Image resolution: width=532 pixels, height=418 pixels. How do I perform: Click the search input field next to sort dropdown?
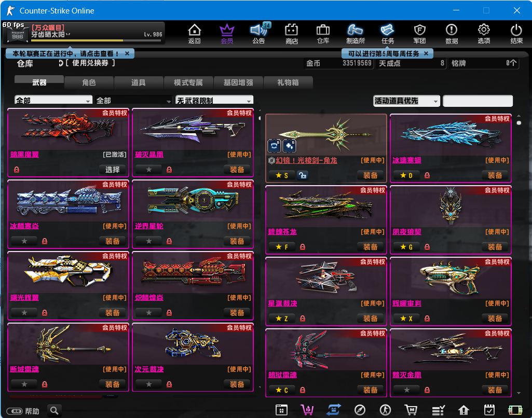point(478,101)
